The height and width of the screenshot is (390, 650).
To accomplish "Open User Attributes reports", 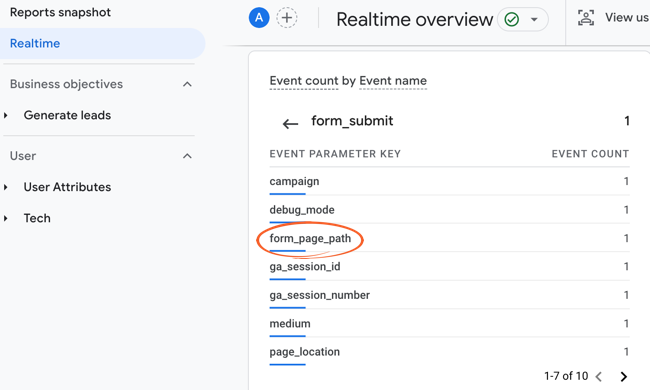I will click(x=67, y=187).
